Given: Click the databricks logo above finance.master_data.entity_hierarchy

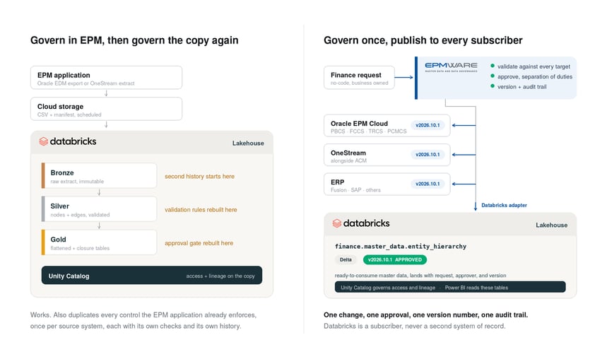Looking at the screenshot, I should point(361,223).
